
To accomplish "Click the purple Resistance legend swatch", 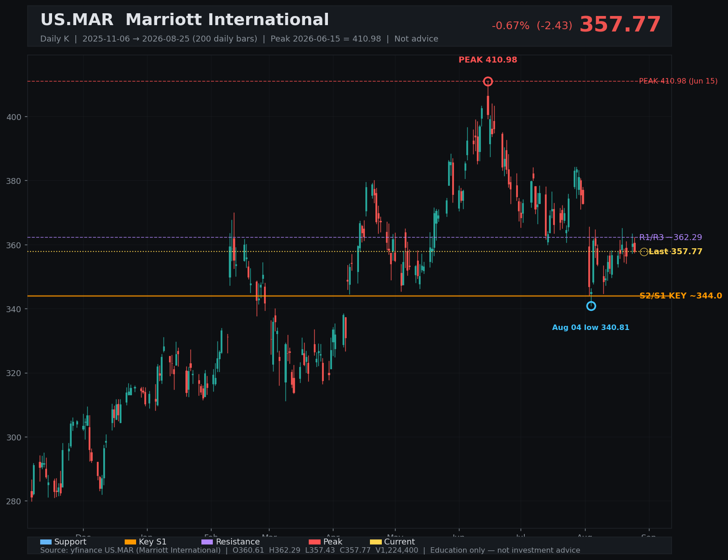I will click(x=207, y=542).
